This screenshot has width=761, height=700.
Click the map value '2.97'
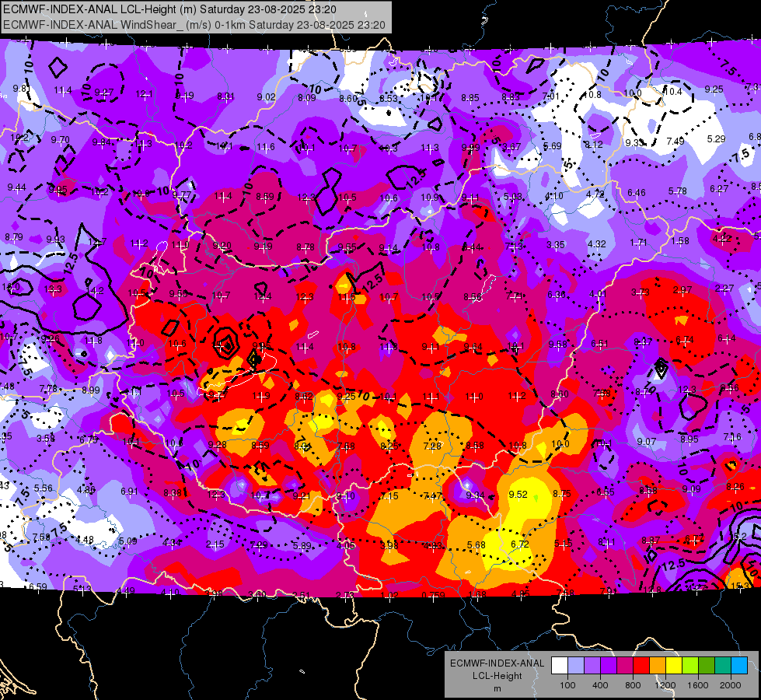[x=682, y=290]
